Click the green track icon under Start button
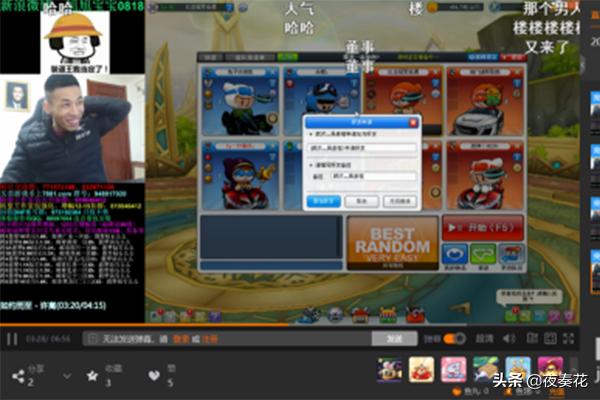Viewport: 600px width, 400px height. [x=483, y=254]
